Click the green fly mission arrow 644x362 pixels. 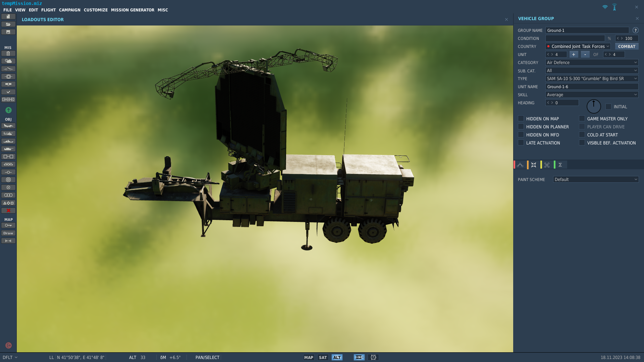[x=8, y=110]
